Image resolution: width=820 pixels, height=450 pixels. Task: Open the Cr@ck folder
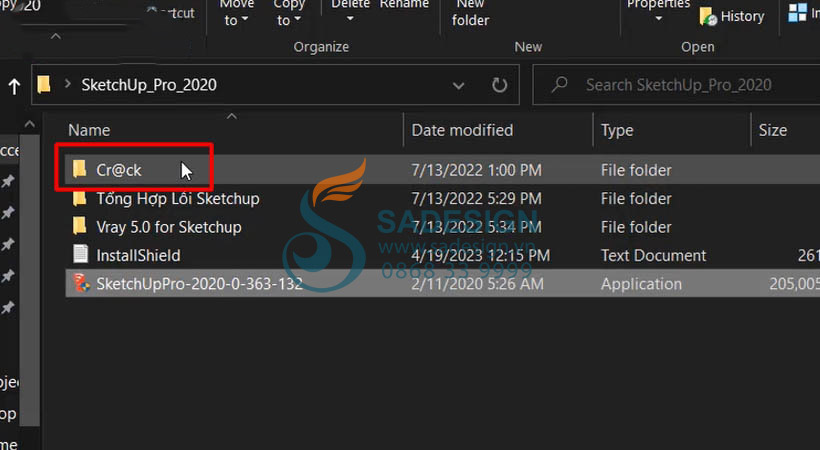[x=119, y=170]
